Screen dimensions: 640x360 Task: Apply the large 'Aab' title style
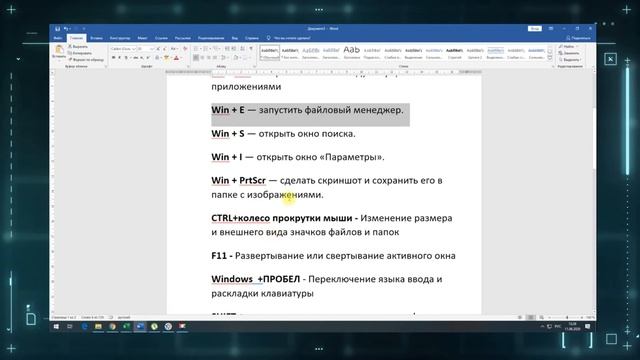pyautogui.click(x=351, y=53)
